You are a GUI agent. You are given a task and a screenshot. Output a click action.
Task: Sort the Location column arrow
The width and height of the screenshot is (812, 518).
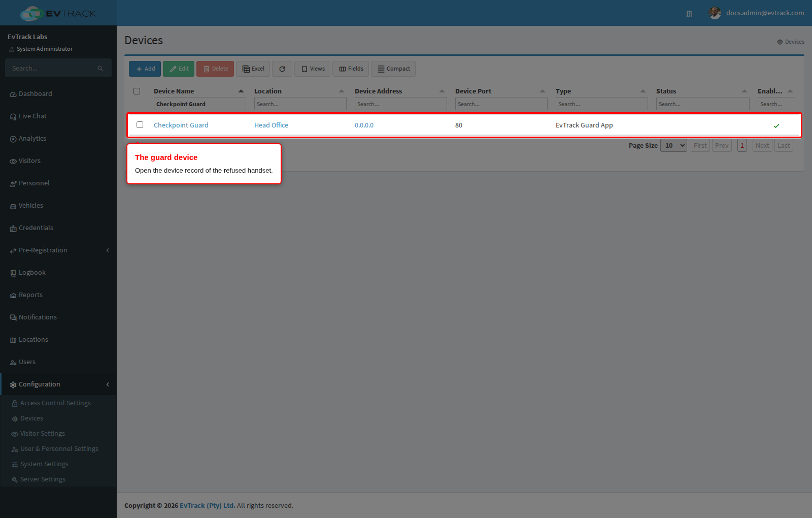[342, 91]
